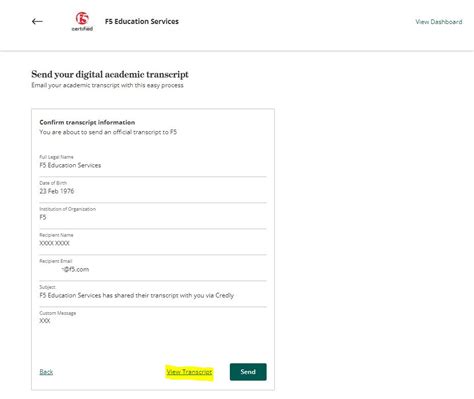The height and width of the screenshot is (399, 474).
Task: Open the highlighted View Transcript link
Action: (x=189, y=372)
